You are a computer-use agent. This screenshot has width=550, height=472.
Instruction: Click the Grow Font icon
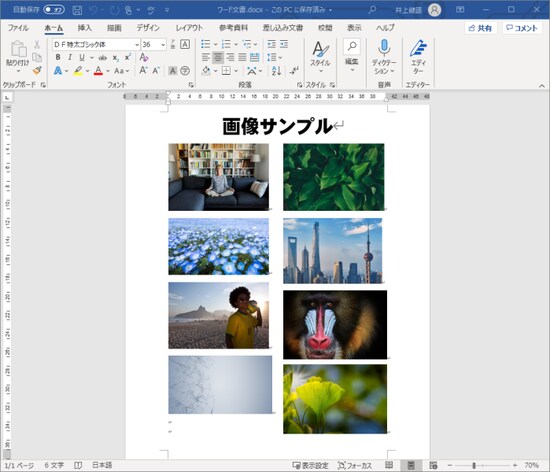point(143,70)
